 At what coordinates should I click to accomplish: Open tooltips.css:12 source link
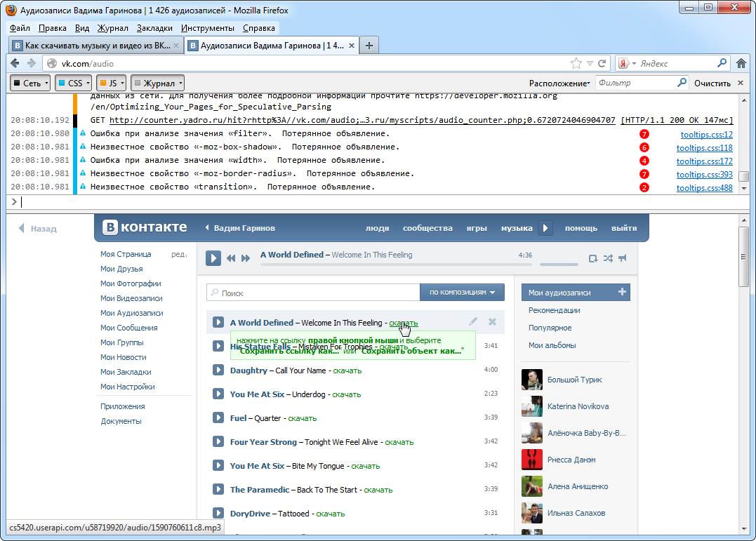coord(706,135)
